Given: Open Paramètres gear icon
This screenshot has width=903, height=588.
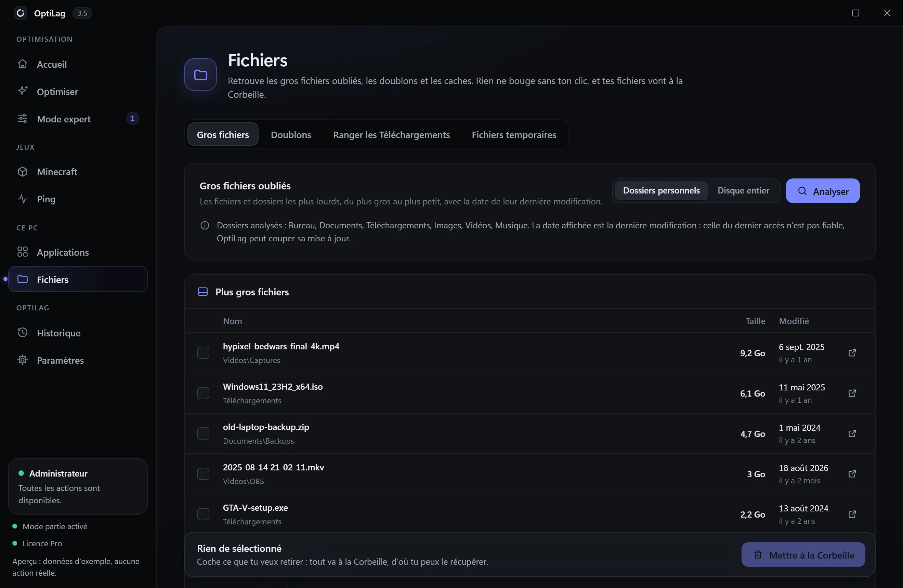Looking at the screenshot, I should (x=22, y=360).
